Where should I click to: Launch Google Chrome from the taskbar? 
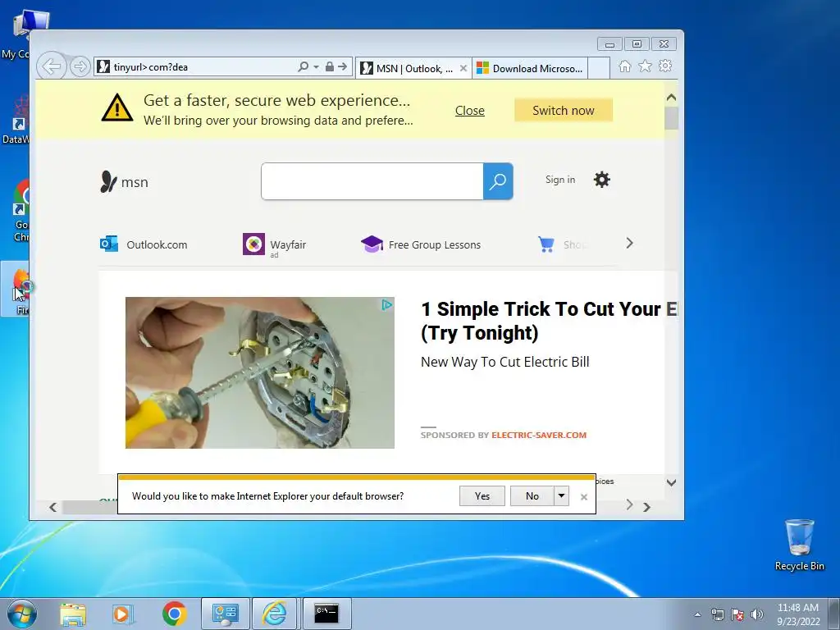(x=174, y=614)
